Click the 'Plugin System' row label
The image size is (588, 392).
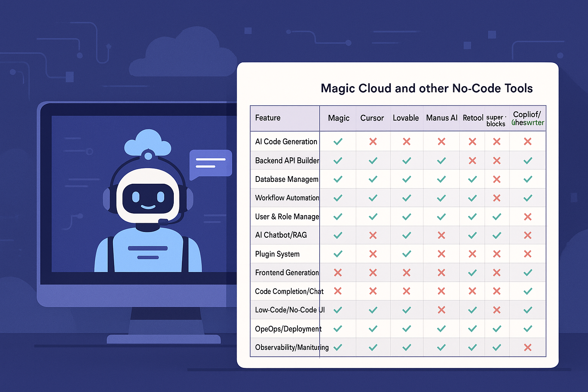[277, 254]
